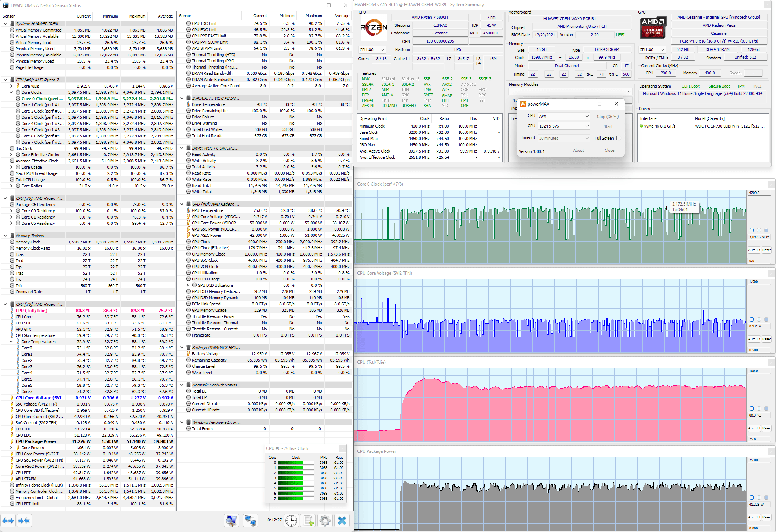
Task: Open sensor settings gear icon
Action: [x=325, y=521]
